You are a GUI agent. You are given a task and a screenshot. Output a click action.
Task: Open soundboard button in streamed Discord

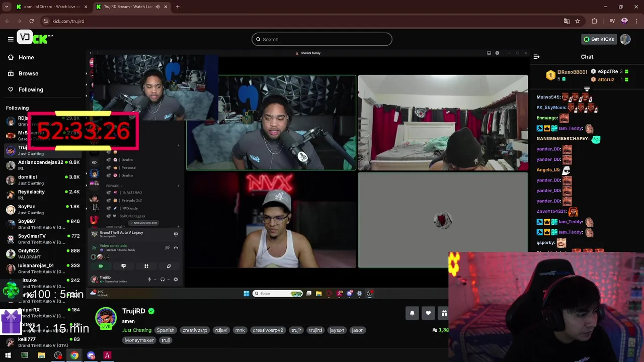(x=169, y=266)
